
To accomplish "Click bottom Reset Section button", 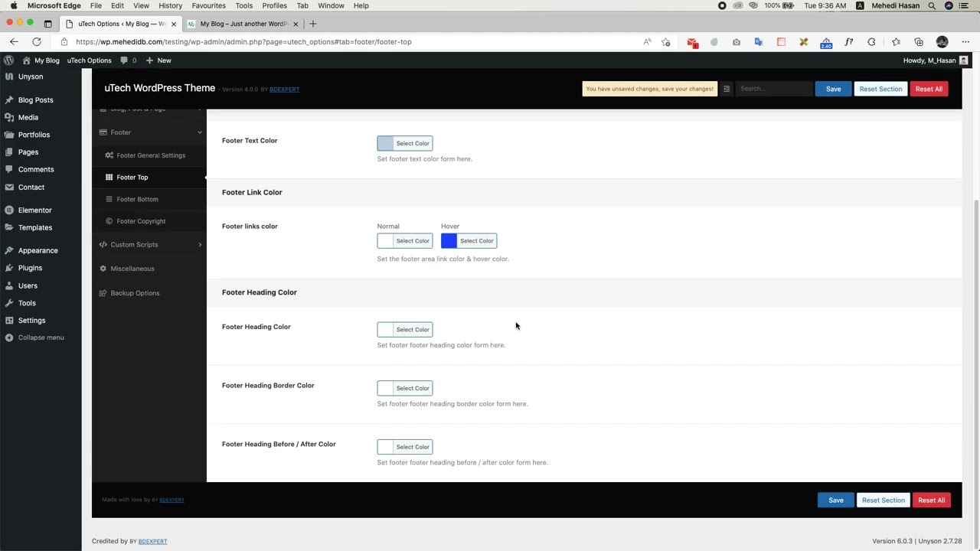I will pyautogui.click(x=883, y=500).
